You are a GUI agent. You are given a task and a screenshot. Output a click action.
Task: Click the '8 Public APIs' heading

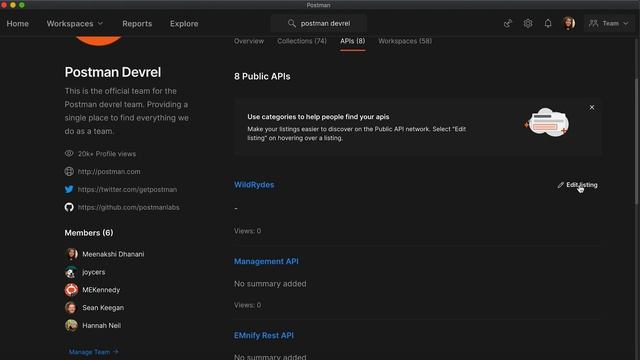(x=262, y=76)
